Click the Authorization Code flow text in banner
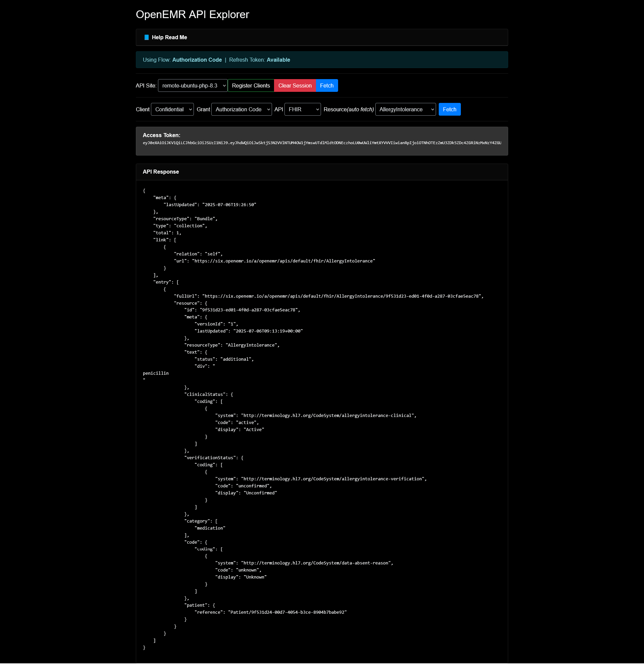This screenshot has height=664, width=644. click(x=197, y=60)
